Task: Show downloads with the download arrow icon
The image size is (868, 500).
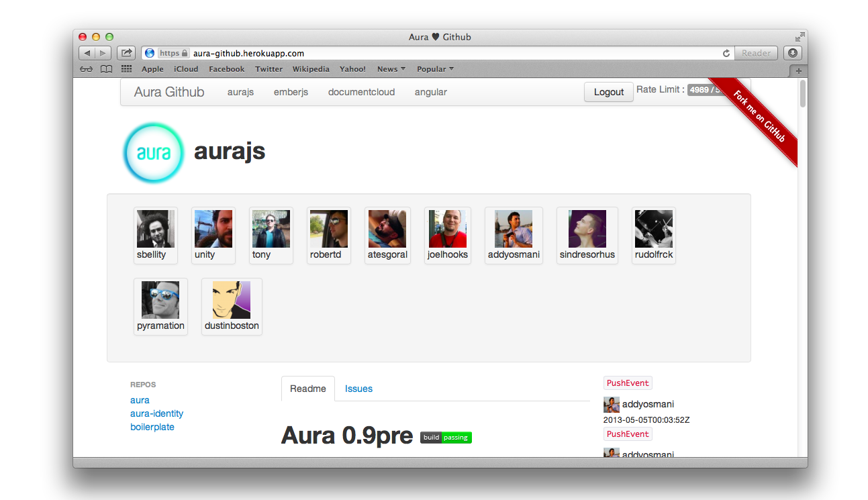Action: [x=793, y=53]
